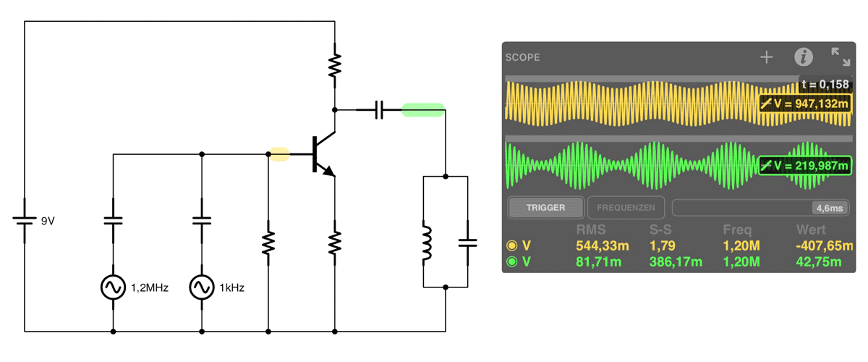Click the S-S column header

pos(661,230)
